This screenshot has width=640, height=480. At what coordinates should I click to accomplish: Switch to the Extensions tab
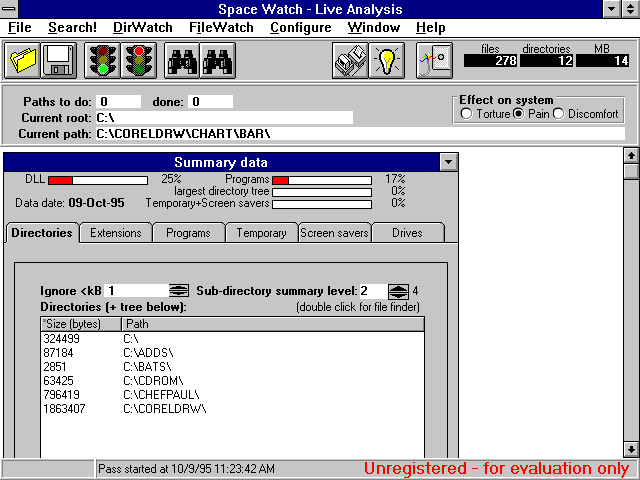116,233
